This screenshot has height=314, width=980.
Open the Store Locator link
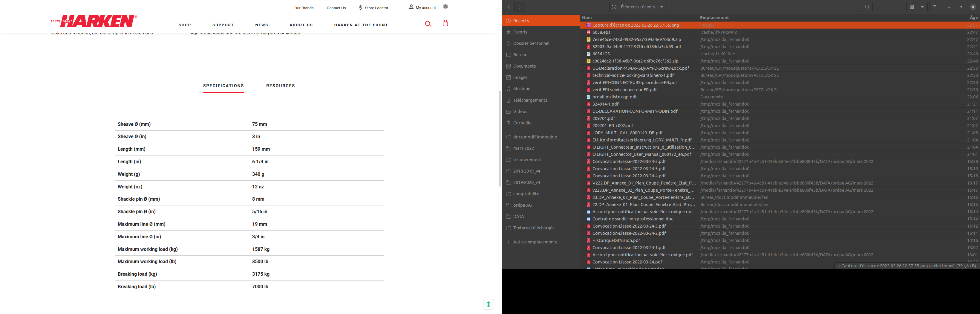pyautogui.click(x=373, y=8)
